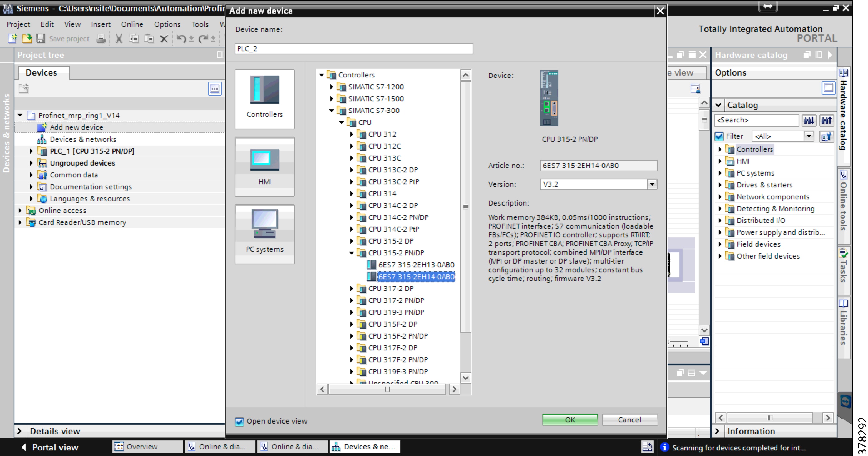Open the Options menu
The width and height of the screenshot is (868, 456).
point(167,24)
